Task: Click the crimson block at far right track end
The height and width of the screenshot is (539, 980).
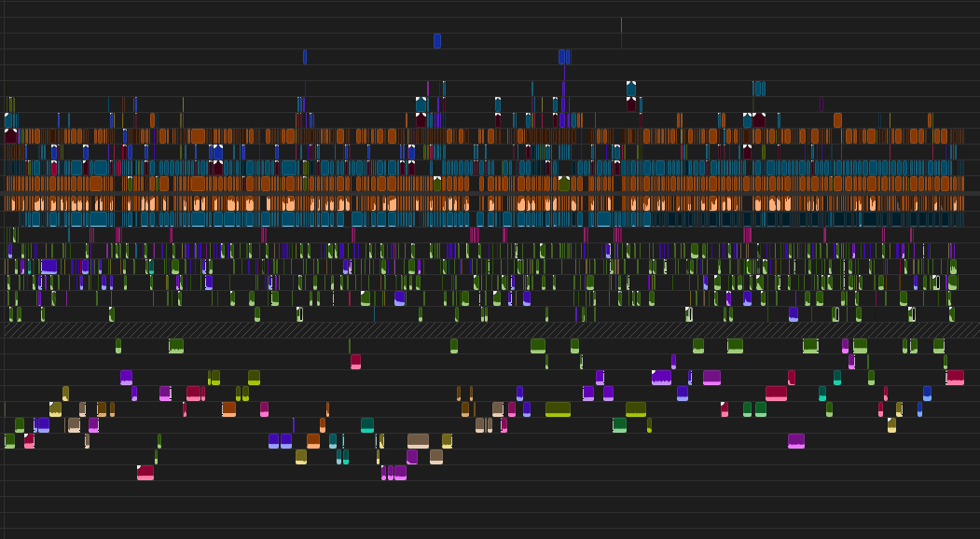Action: [x=955, y=378]
